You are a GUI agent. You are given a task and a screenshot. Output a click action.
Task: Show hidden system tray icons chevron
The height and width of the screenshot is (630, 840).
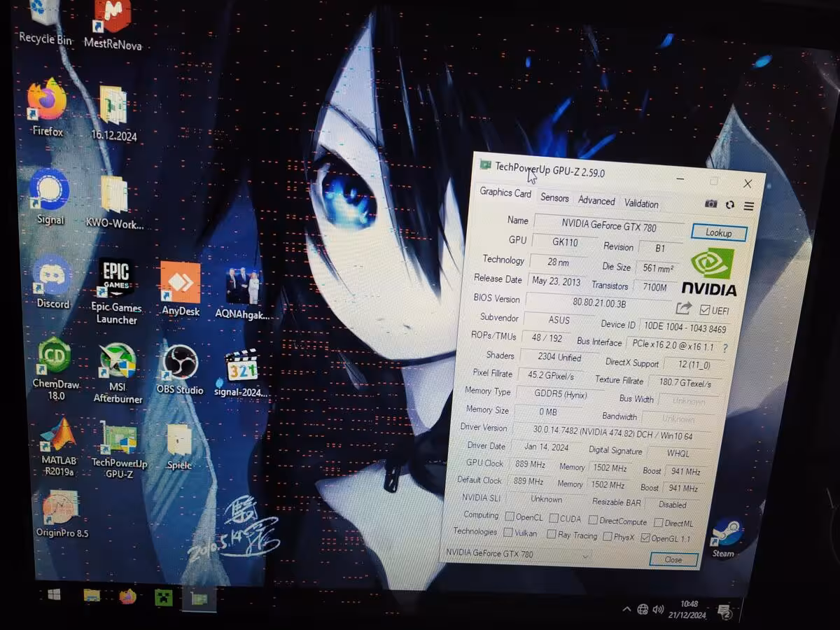click(x=626, y=610)
